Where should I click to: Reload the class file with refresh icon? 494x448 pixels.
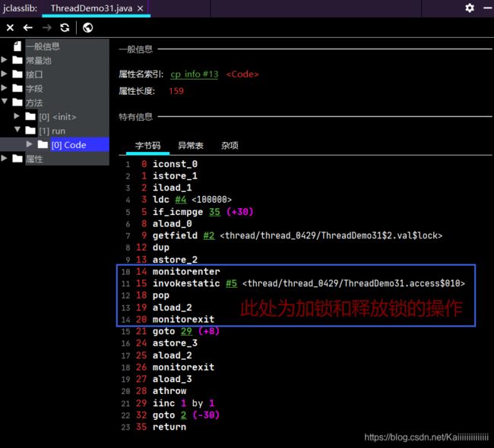pos(65,27)
